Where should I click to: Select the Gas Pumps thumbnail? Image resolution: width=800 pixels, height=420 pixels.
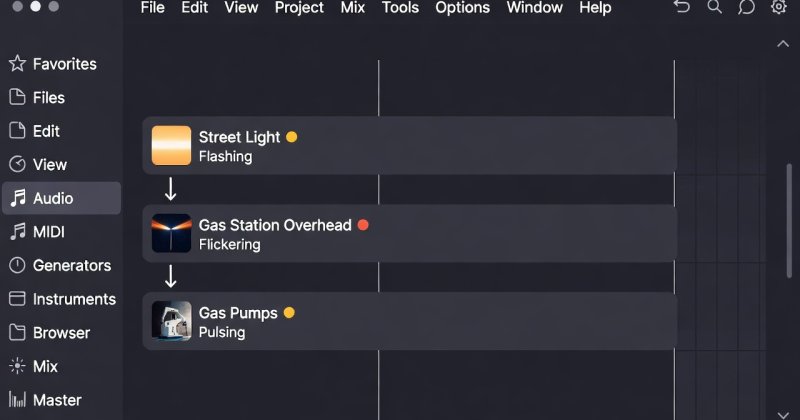tap(171, 320)
